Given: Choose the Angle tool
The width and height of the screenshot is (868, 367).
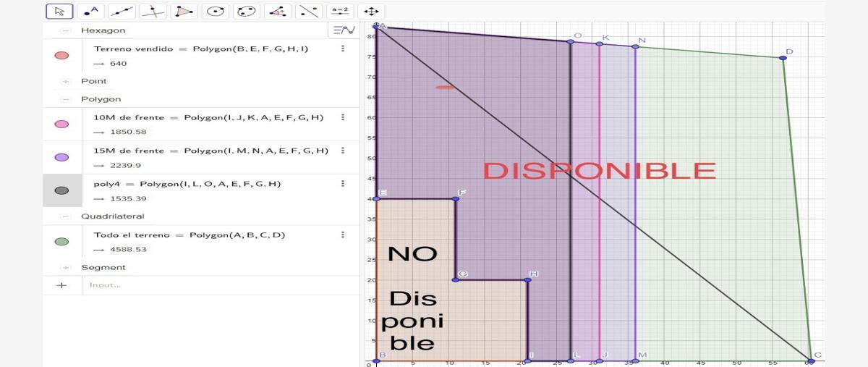Looking at the screenshot, I should (x=277, y=11).
